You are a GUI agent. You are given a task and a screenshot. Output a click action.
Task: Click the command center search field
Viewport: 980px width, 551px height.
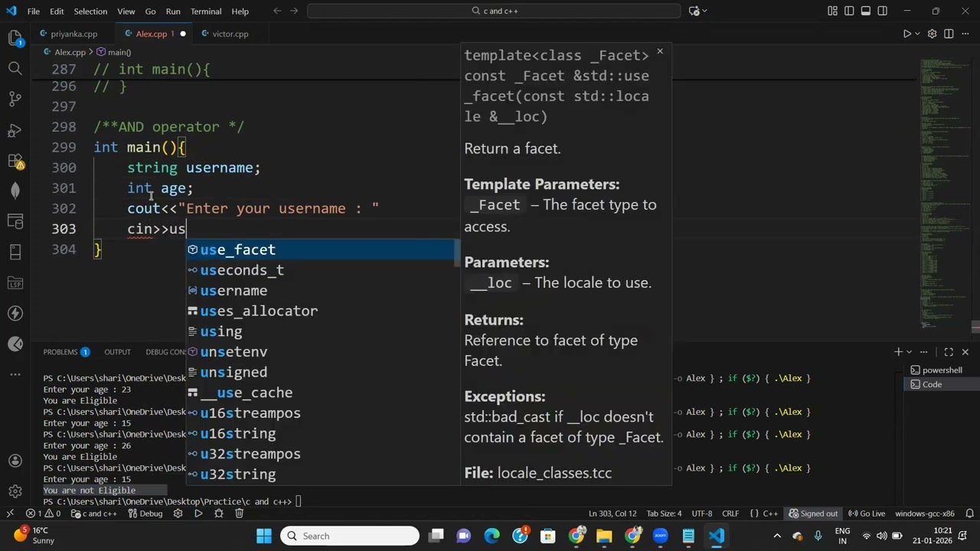(494, 11)
